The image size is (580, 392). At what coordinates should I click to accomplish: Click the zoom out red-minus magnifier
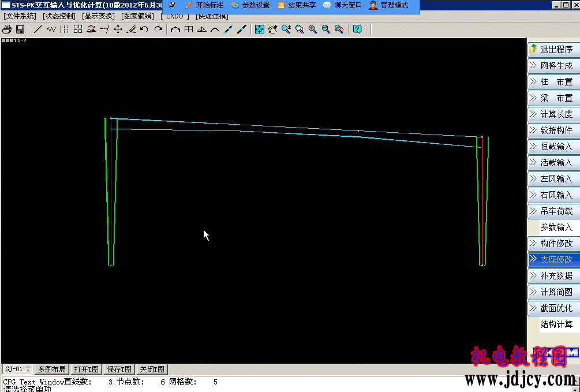pos(326,29)
